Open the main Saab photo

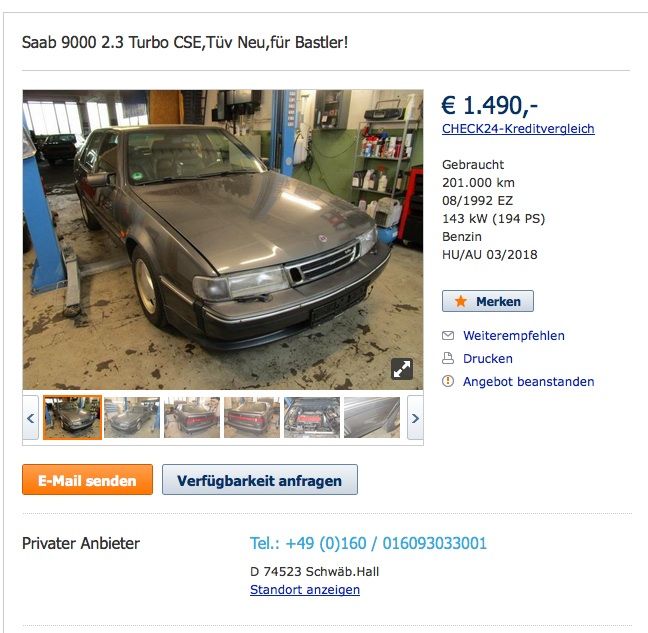coord(223,240)
